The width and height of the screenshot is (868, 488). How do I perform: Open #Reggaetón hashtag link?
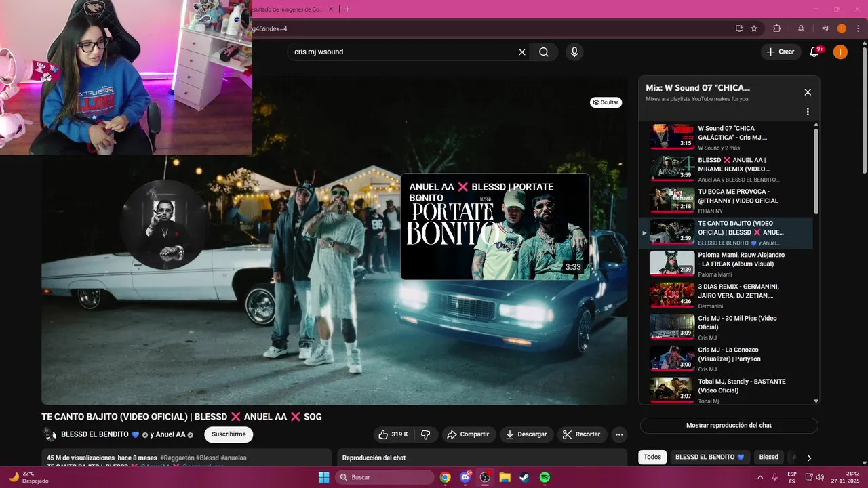[x=178, y=457]
